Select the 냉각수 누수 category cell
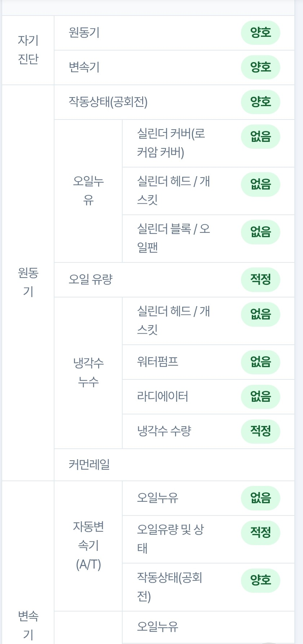The width and height of the screenshot is (303, 644). click(x=88, y=373)
